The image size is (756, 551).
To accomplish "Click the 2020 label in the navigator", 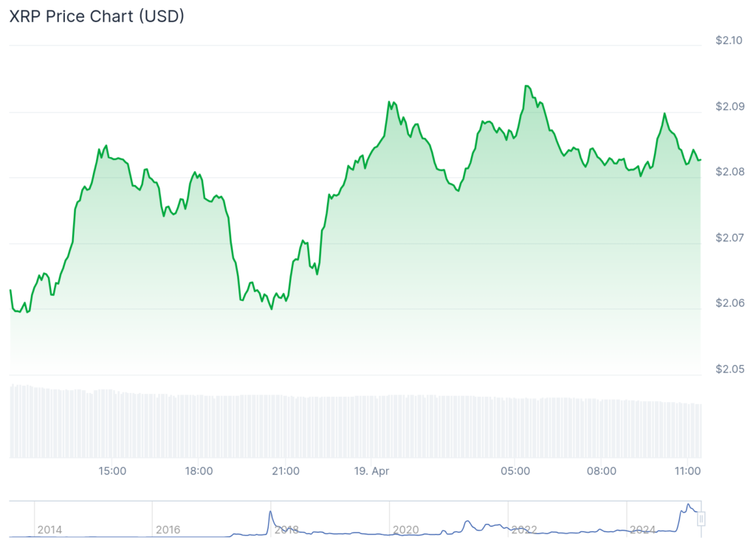I will (405, 530).
